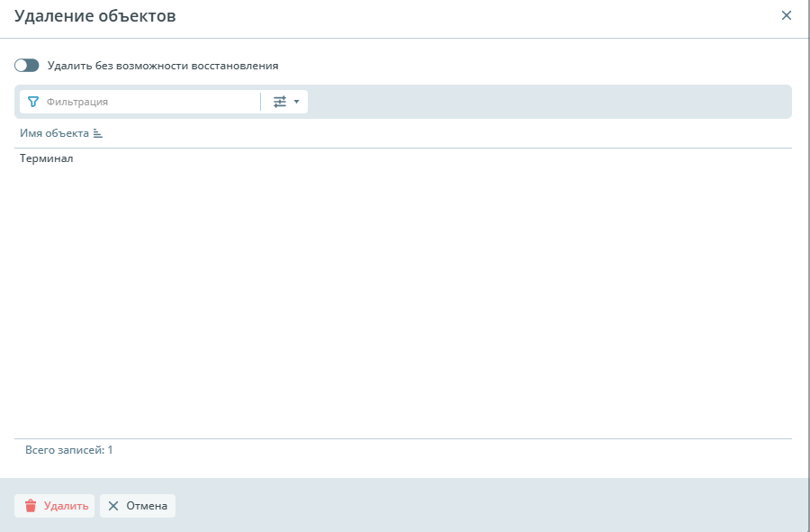Click the sort icon beside Имя объекта
This screenshot has width=810, height=532.
(98, 134)
